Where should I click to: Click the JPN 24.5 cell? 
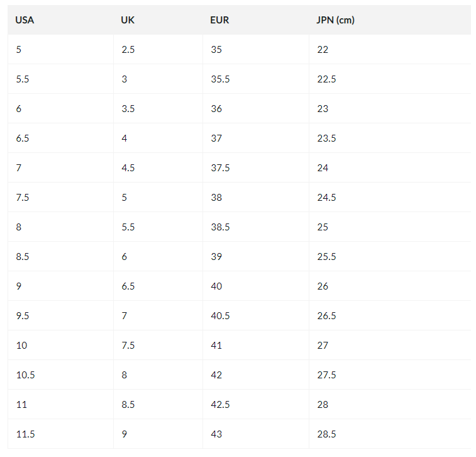pos(326,198)
